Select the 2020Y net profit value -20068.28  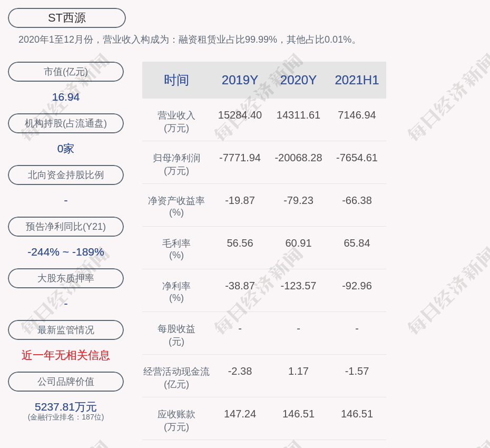[298, 158]
